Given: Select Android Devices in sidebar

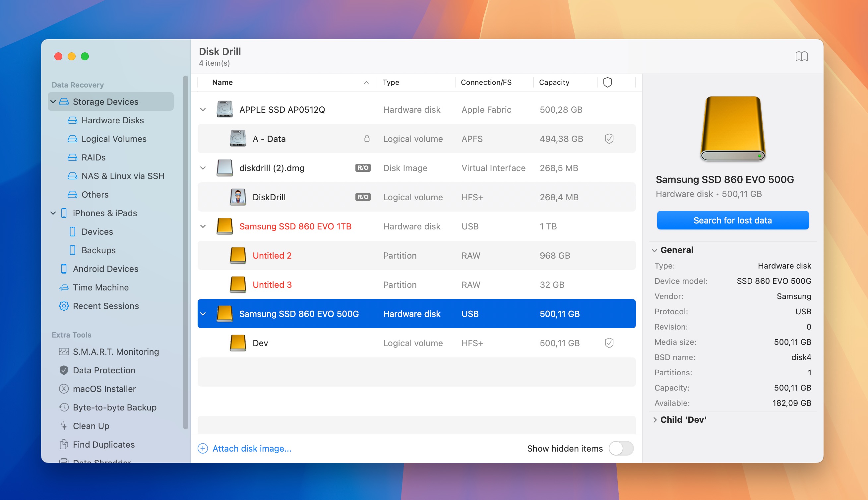Looking at the screenshot, I should pos(99,269).
